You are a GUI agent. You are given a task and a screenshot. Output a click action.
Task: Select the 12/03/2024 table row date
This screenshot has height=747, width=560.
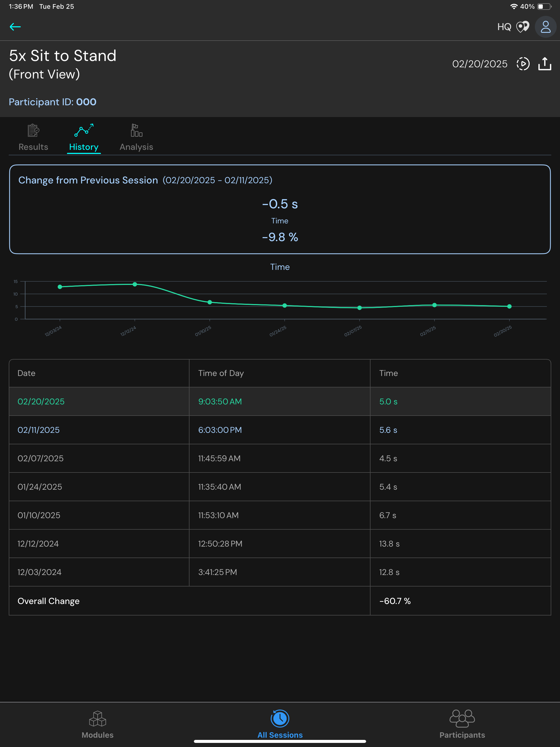(x=40, y=572)
